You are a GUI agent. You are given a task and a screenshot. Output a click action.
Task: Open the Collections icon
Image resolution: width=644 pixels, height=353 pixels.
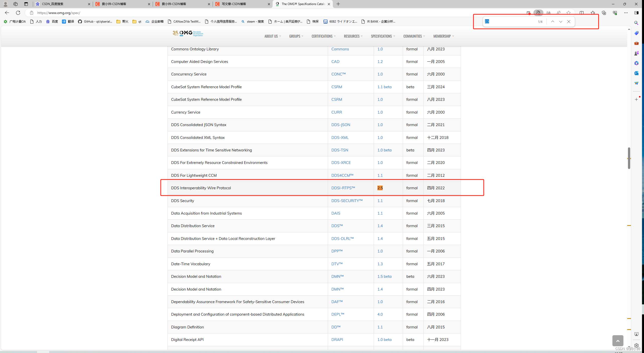pyautogui.click(x=604, y=13)
